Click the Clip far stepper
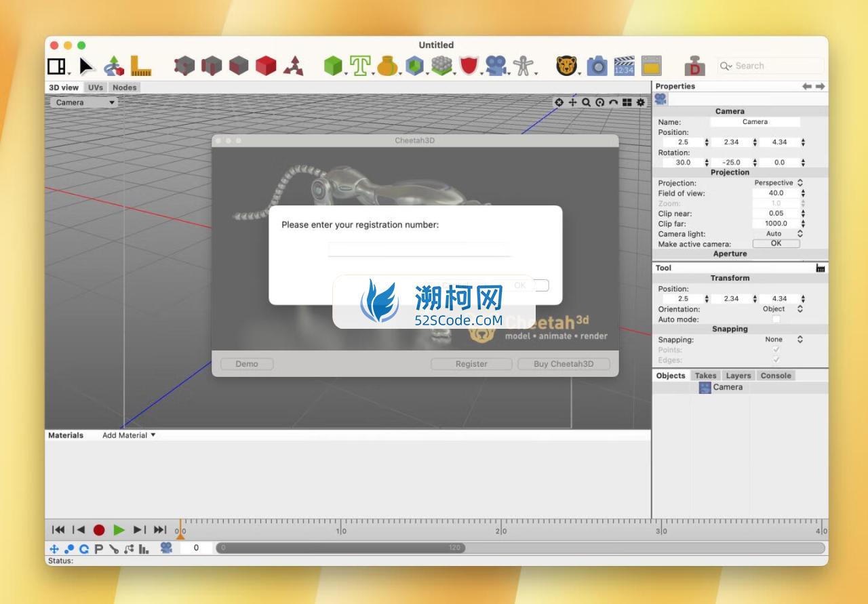 tap(803, 224)
